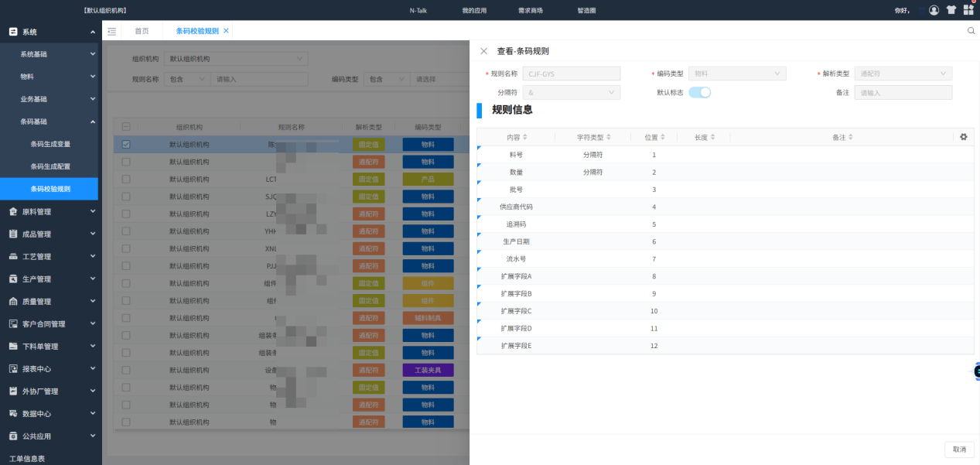Open the search magnifier at top right
The width and height of the screenshot is (980, 465).
971,29
